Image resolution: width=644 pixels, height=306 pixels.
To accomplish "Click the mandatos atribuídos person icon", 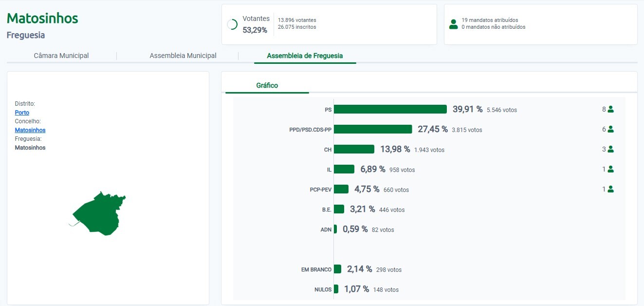I will 453,24.
